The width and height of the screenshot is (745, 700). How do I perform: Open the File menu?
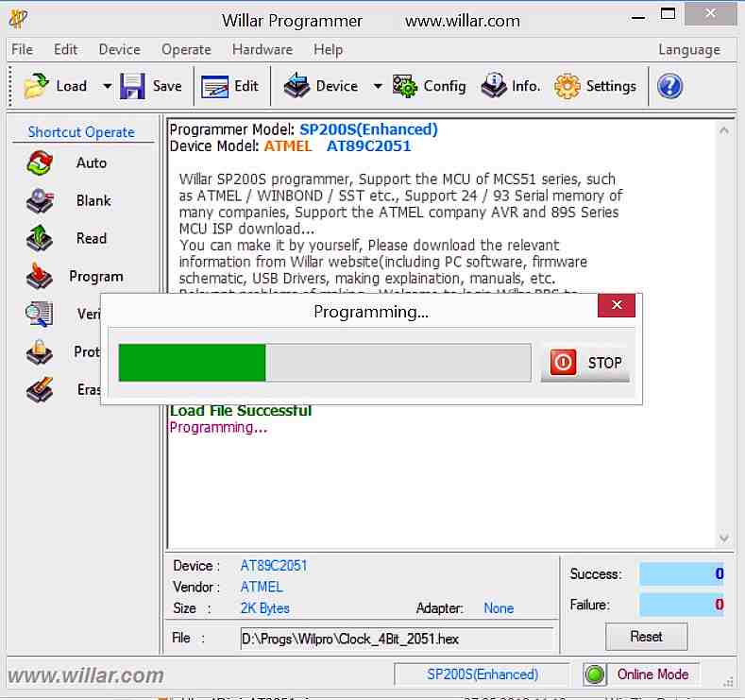[x=23, y=49]
